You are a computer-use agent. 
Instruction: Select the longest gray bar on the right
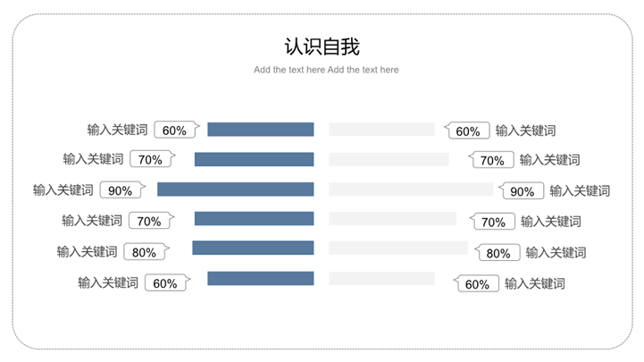coord(411,189)
